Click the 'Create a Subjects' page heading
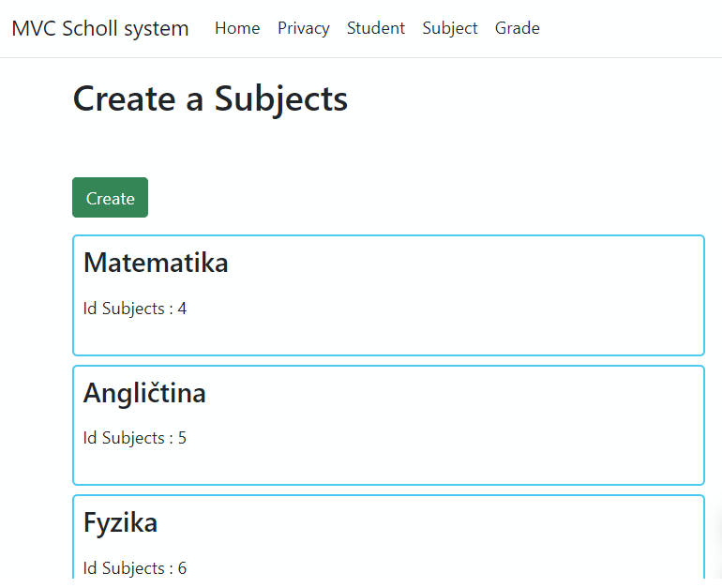 point(210,98)
